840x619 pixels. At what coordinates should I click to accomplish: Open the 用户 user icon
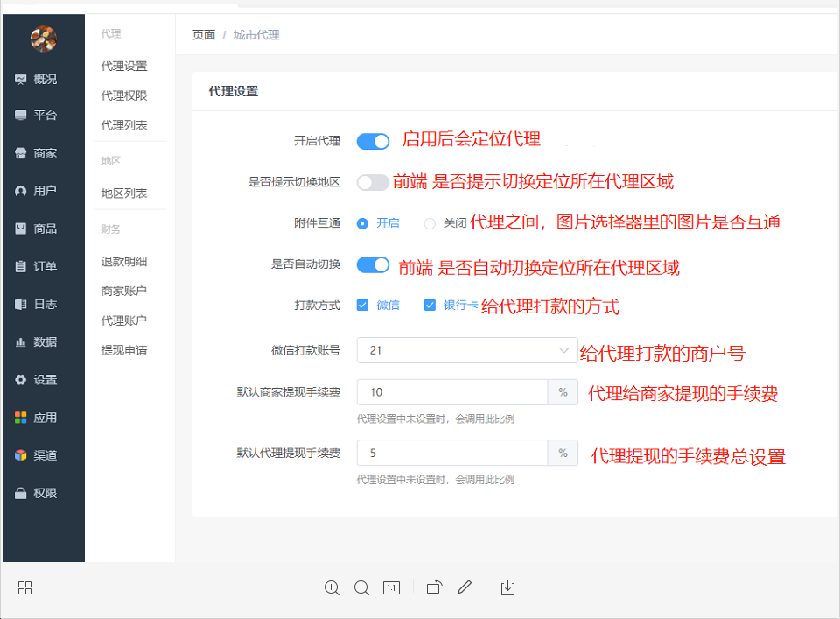[x=20, y=191]
